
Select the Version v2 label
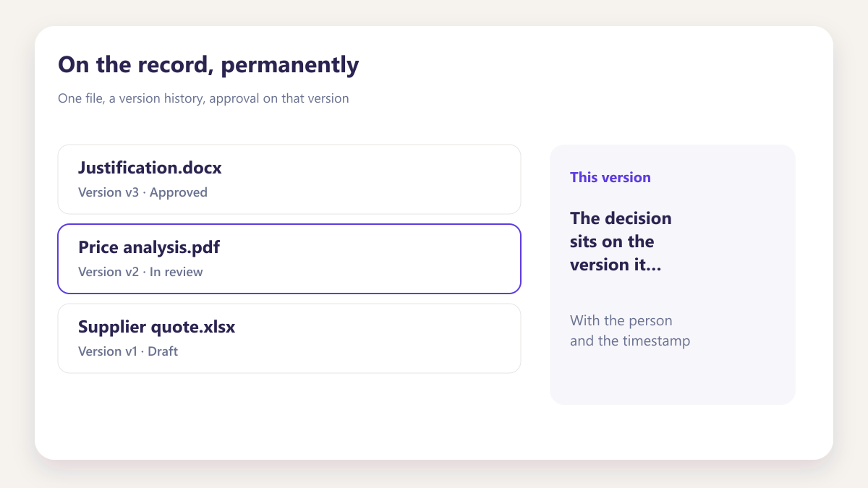click(109, 272)
